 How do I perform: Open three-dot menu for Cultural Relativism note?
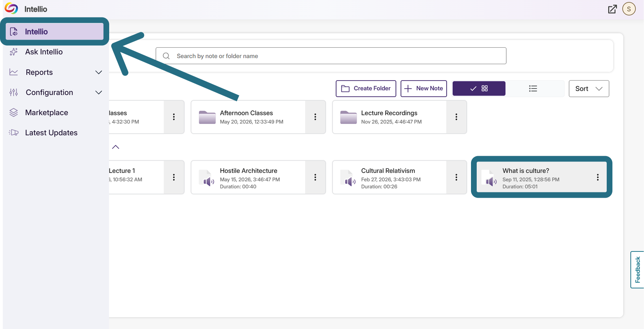coord(456,177)
